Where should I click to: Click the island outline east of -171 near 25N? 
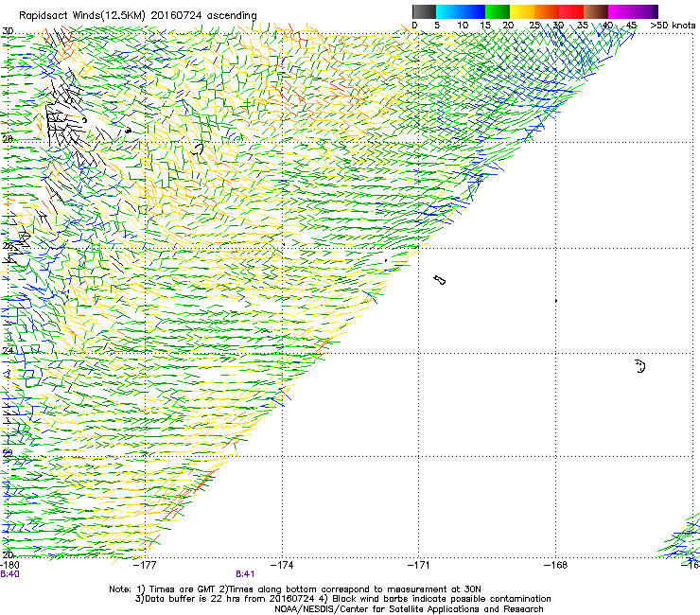440,280
